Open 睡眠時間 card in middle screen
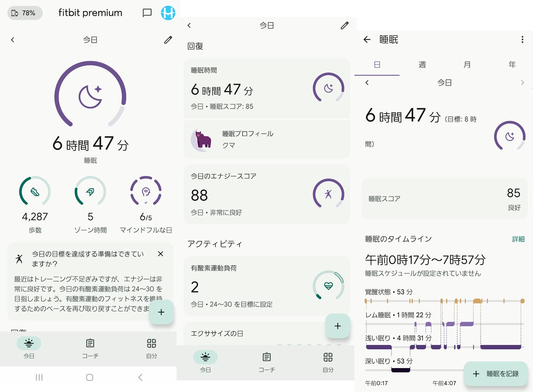Screen dimensions: 533x392 [x=266, y=89]
